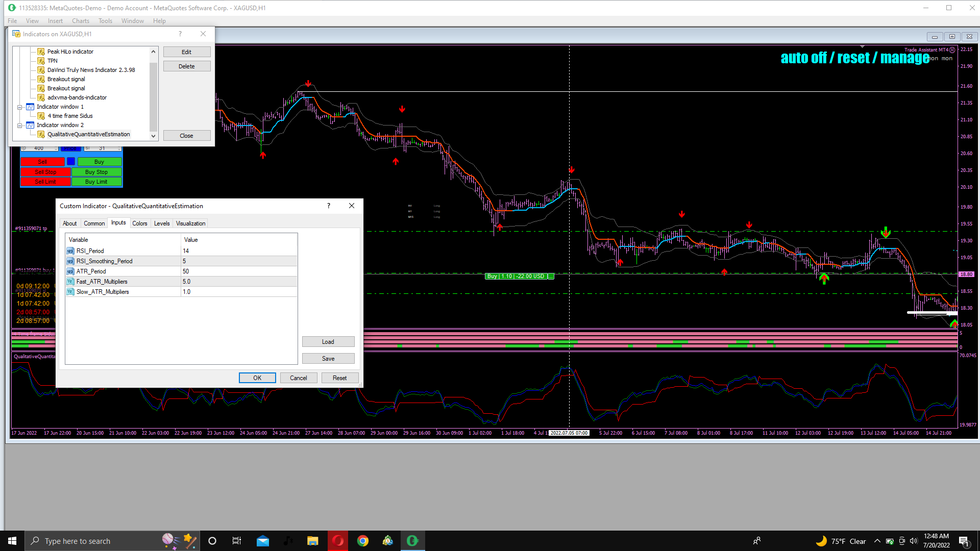Open the Levels tab

coord(162,223)
